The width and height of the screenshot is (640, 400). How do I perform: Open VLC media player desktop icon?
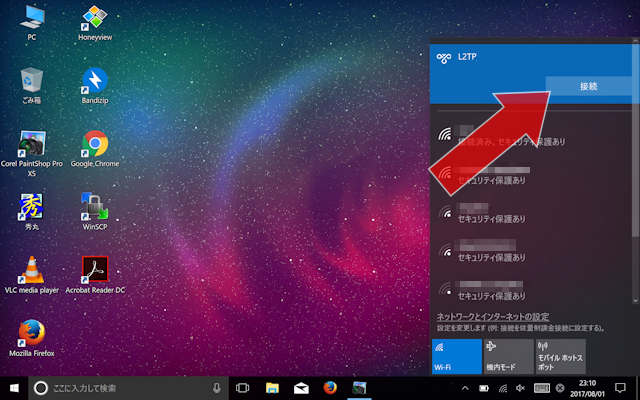[31, 272]
